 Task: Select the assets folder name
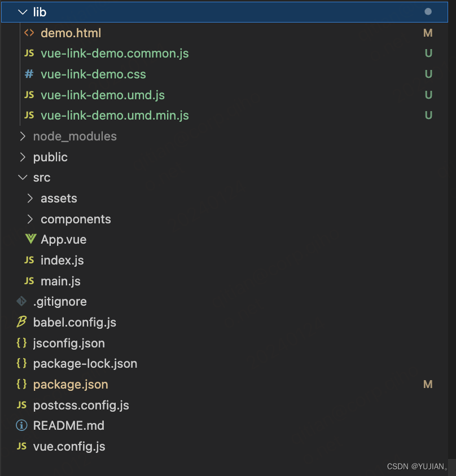coord(59,198)
